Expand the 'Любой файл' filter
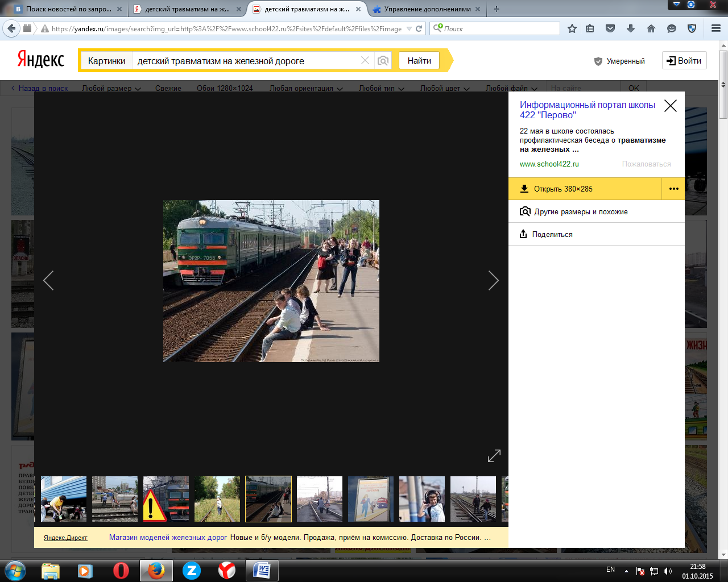Screen dimensions: 728x582 (510, 88)
